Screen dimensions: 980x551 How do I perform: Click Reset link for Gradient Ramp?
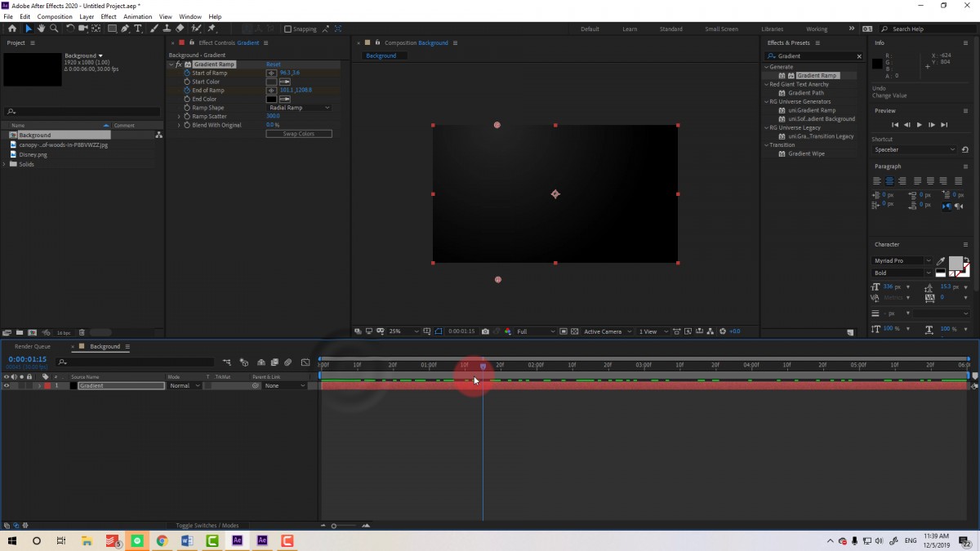[273, 64]
